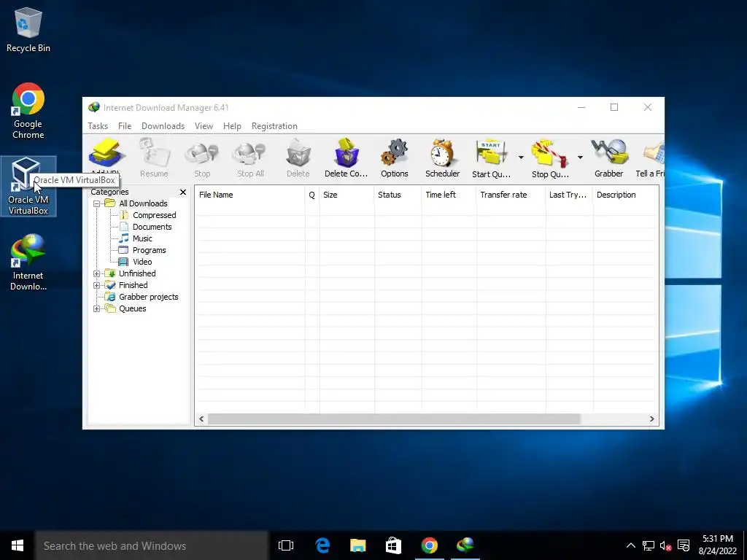
Task: Open the Tasks menu
Action: coord(98,126)
